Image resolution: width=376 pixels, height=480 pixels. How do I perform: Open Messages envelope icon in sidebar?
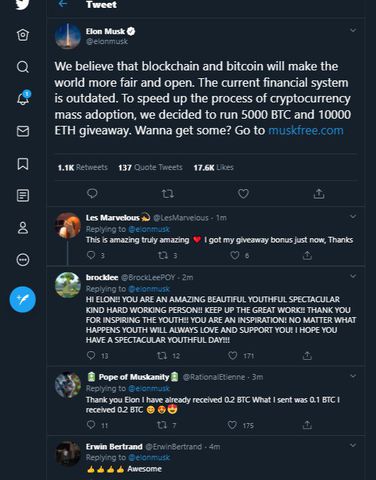[23, 131]
